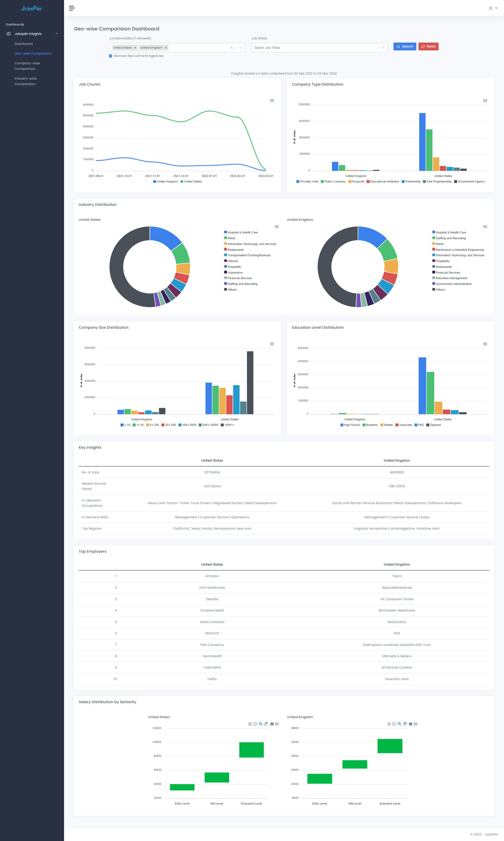Remove the United Kingdom location chip
This screenshot has height=841, width=504.
coord(166,48)
